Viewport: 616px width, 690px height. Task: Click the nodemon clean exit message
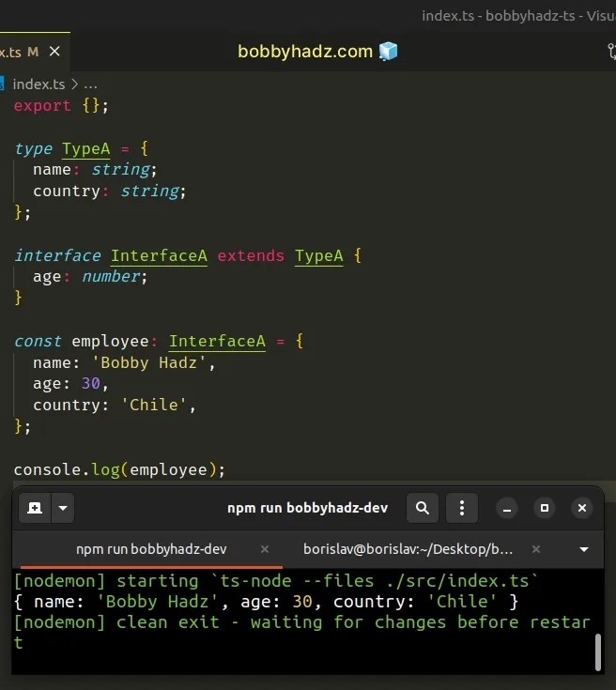click(302, 633)
